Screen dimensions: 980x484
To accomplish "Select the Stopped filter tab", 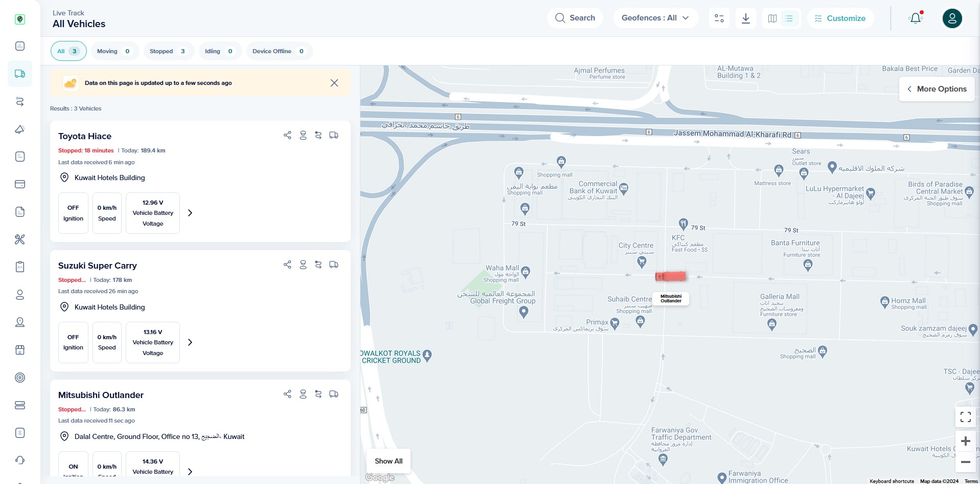I will click(x=168, y=51).
